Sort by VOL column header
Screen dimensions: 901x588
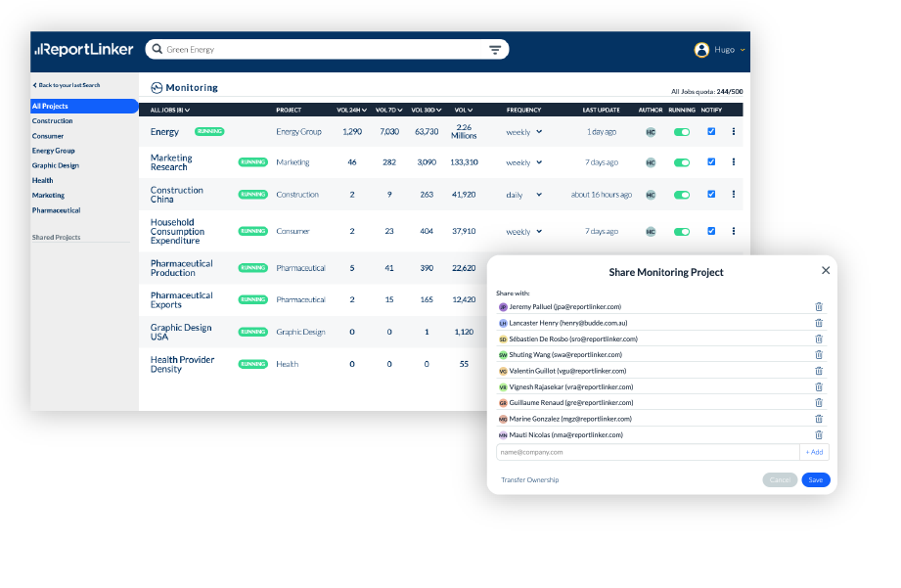click(x=464, y=110)
